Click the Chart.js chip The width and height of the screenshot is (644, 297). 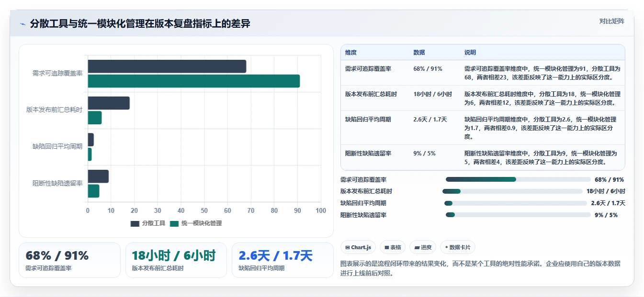click(x=358, y=247)
